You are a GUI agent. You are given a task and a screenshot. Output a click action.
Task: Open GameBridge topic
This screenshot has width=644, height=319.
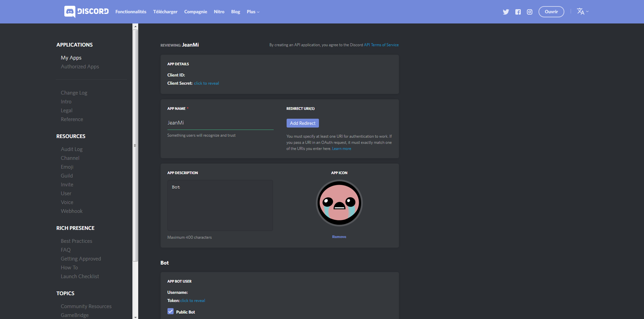click(x=75, y=315)
